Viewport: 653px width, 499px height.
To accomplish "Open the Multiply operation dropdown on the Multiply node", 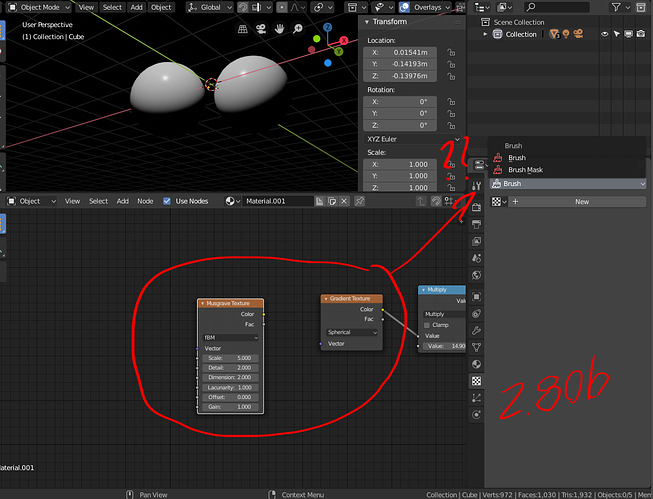I will 444,314.
